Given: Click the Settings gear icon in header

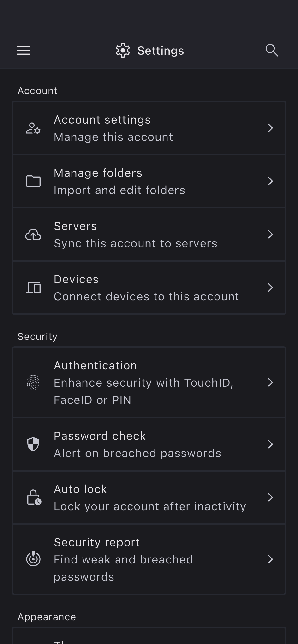Looking at the screenshot, I should coord(123,51).
